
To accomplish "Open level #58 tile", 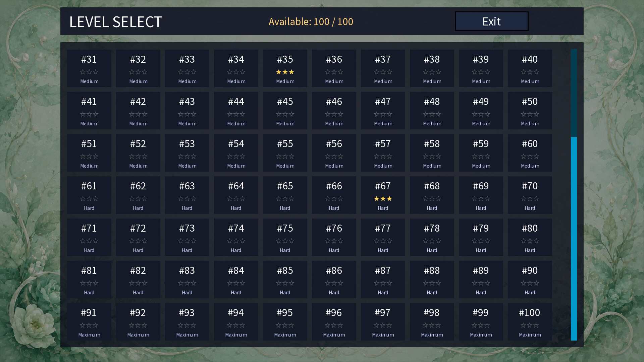I will click(432, 153).
